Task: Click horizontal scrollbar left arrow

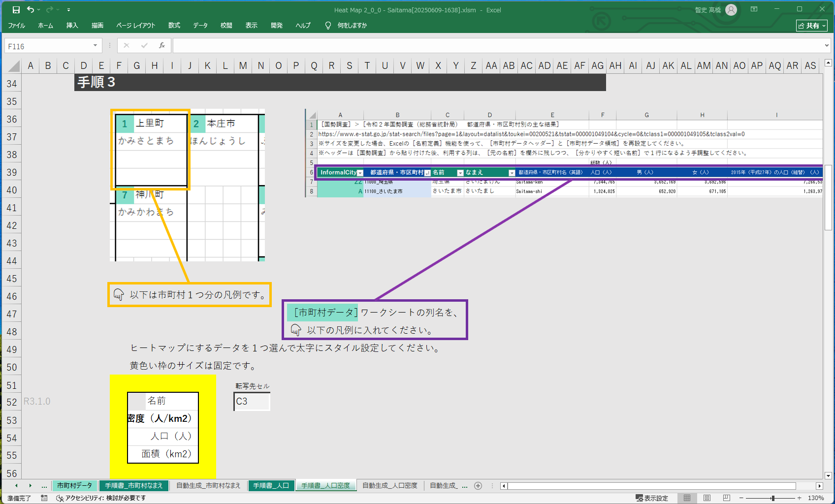Action: (x=504, y=486)
